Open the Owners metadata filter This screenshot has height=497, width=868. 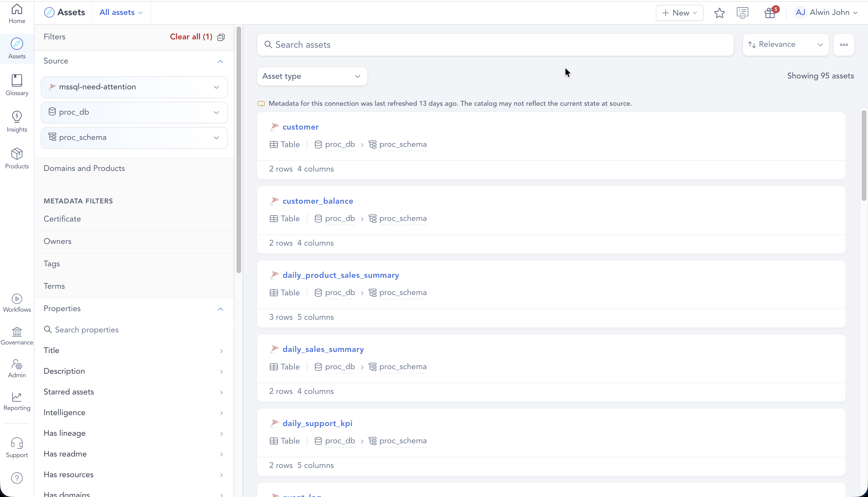[x=134, y=241]
